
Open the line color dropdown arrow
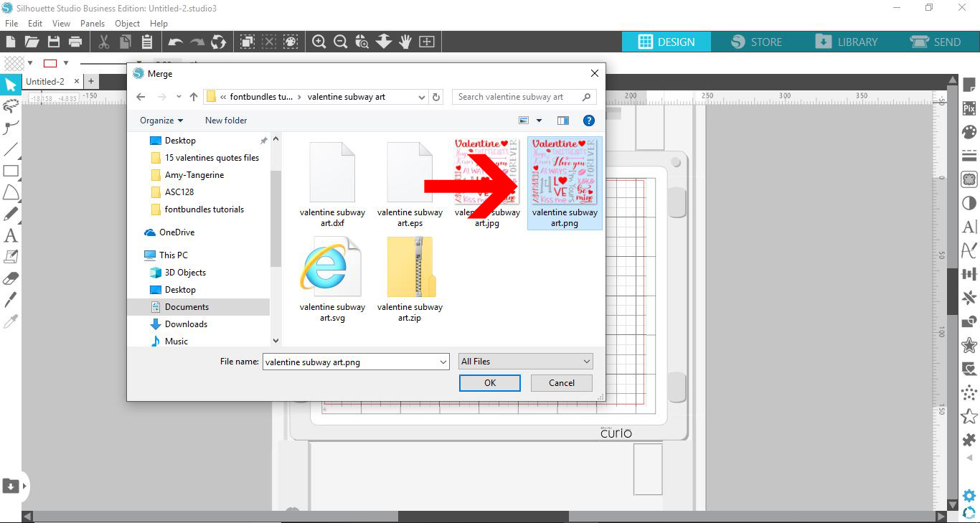(x=66, y=63)
